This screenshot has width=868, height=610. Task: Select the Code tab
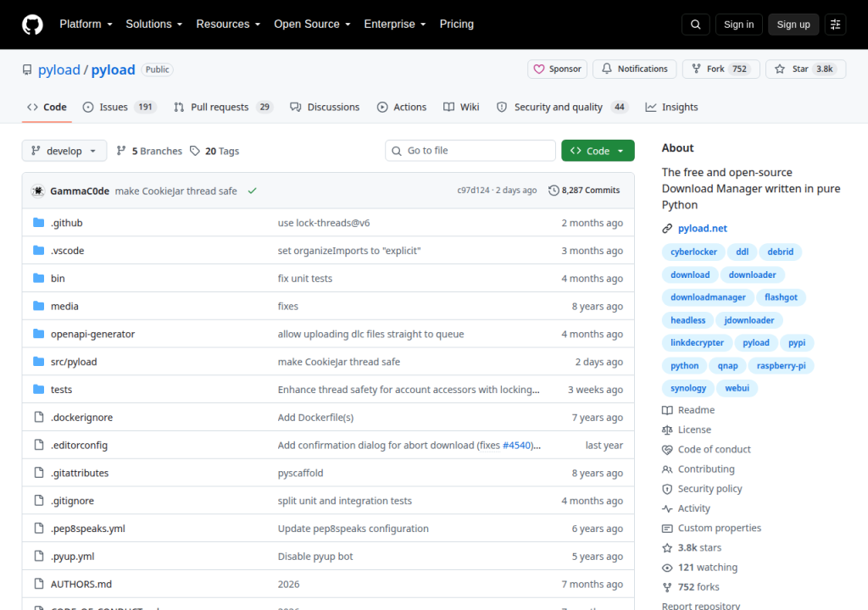pos(47,107)
